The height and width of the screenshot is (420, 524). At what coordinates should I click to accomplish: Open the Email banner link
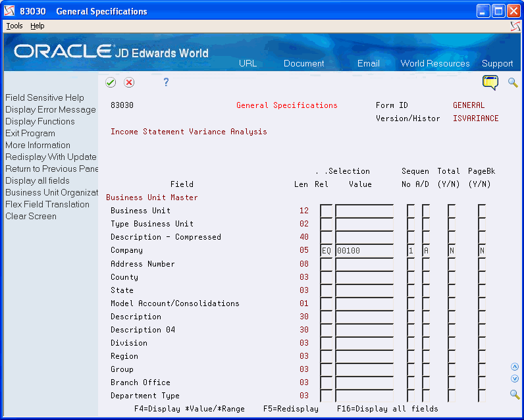point(368,63)
